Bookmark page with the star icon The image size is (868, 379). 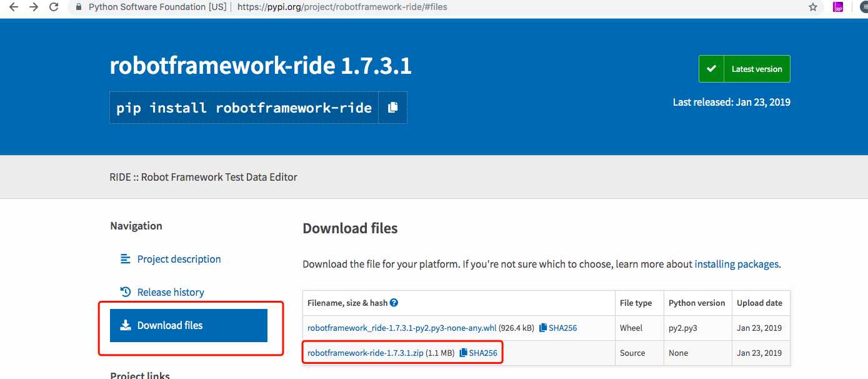click(812, 8)
